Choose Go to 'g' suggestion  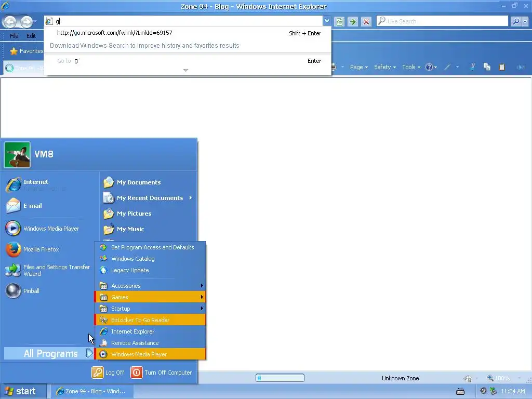tap(188, 61)
